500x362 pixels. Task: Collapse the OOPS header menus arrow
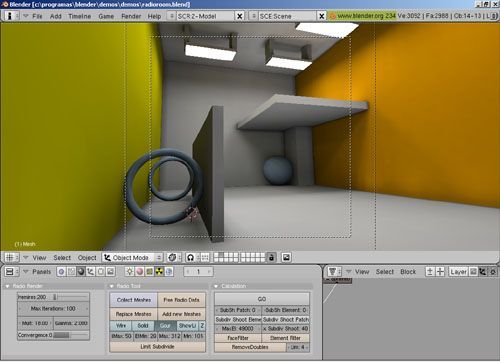[x=349, y=272]
